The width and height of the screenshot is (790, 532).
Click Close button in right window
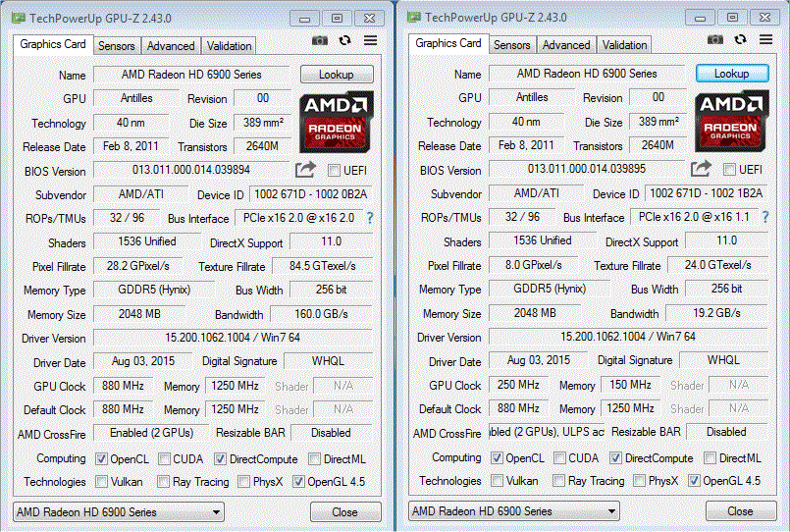tap(741, 511)
